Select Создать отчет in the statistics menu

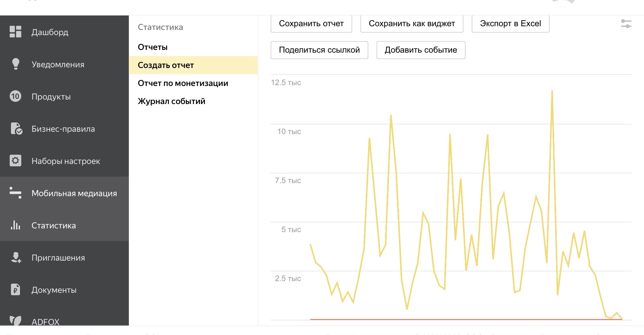pos(166,65)
